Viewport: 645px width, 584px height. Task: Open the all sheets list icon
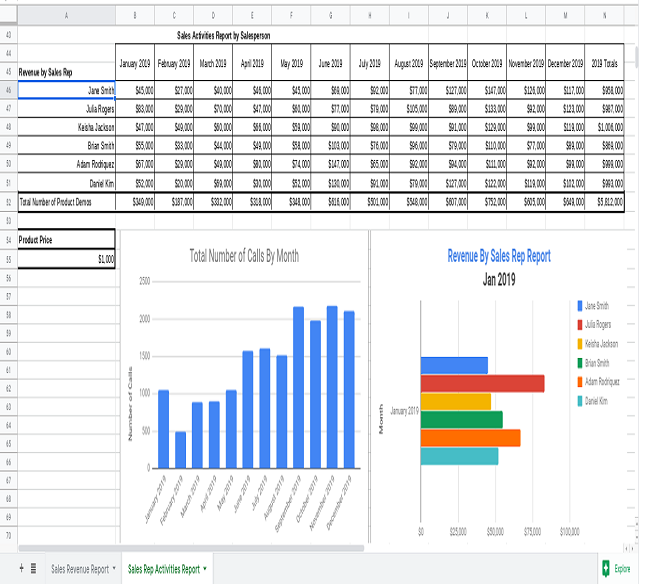pos(33,568)
